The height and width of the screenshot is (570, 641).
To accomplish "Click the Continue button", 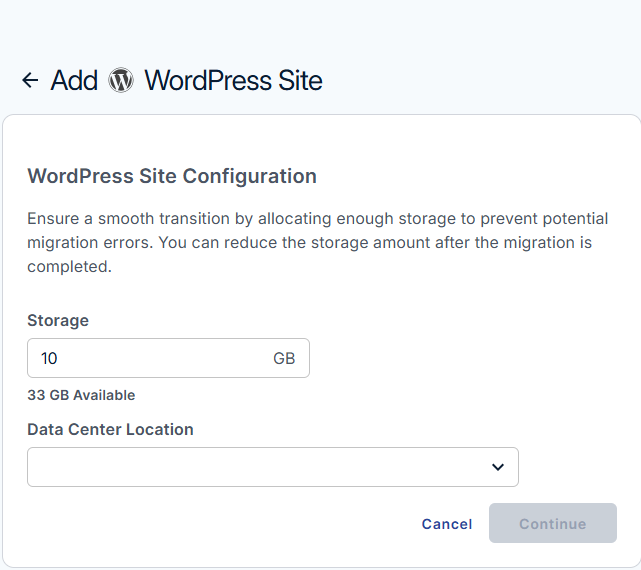I will click(553, 523).
